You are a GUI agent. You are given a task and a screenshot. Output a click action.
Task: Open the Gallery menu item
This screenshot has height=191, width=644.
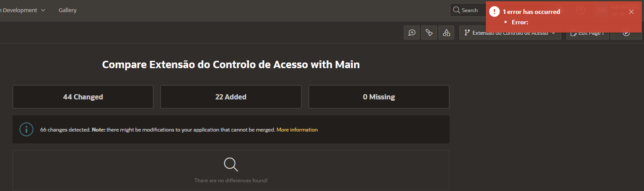point(68,10)
